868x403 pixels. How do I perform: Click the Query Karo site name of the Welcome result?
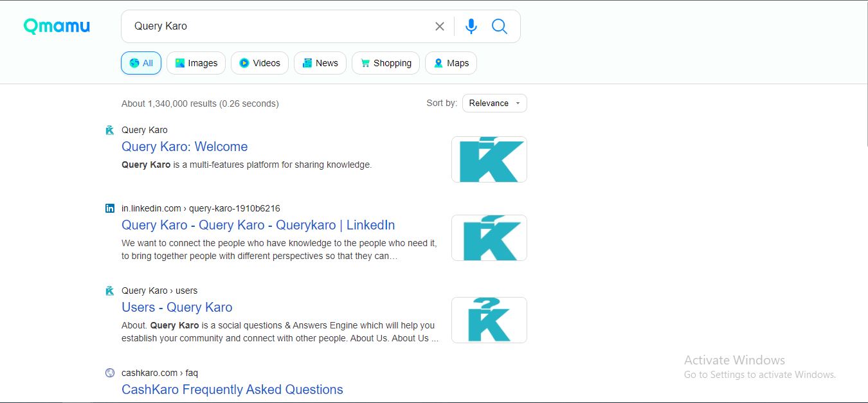pos(145,130)
